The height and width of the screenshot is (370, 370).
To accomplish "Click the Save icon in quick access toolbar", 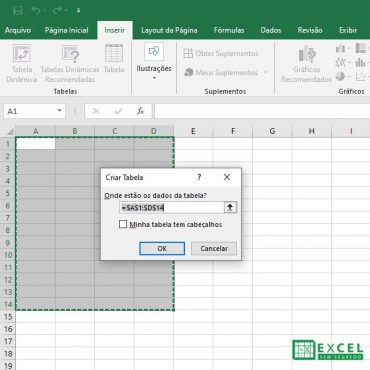I will click(x=17, y=11).
